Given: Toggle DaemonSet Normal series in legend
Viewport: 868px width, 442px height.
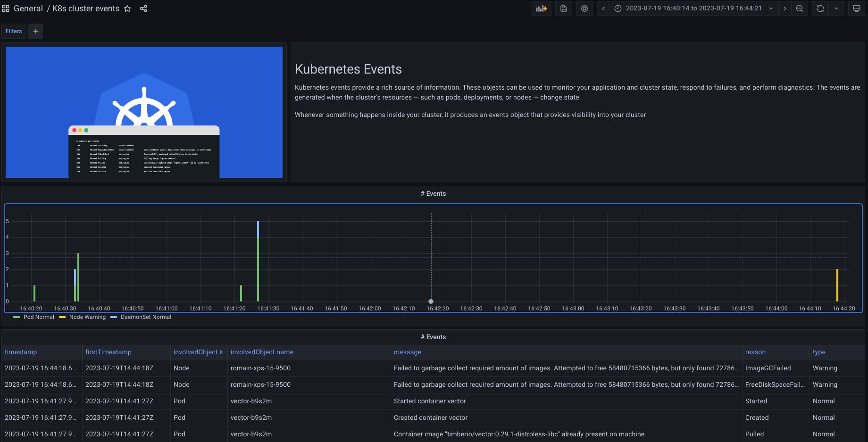Looking at the screenshot, I should [146, 317].
